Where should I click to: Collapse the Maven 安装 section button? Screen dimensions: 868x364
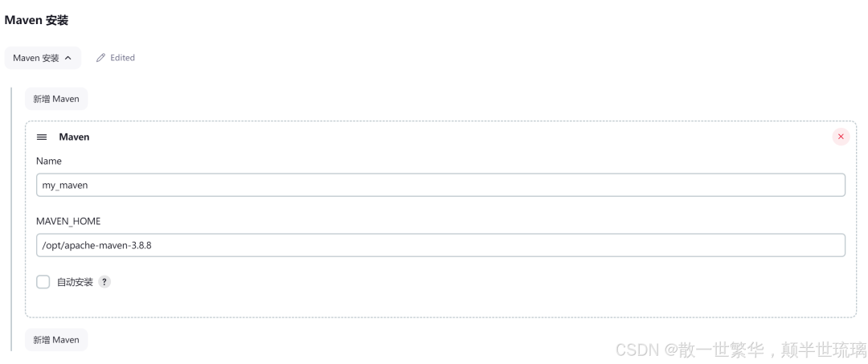click(43, 58)
